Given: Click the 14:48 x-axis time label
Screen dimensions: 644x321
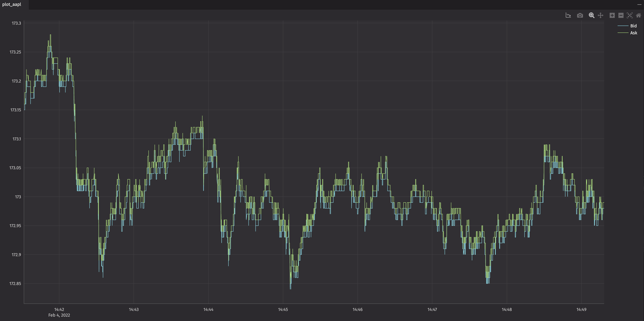Looking at the screenshot, I should (x=507, y=309).
